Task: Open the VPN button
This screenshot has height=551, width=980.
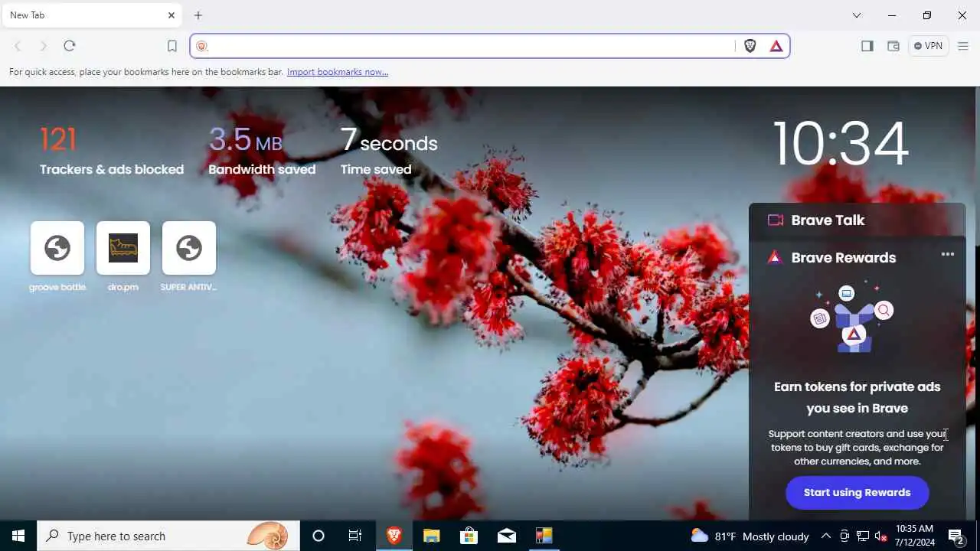Action: click(929, 46)
